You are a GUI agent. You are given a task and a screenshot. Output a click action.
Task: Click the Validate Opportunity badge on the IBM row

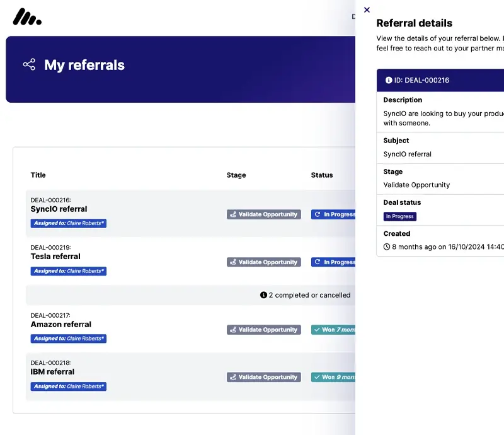[264, 377]
